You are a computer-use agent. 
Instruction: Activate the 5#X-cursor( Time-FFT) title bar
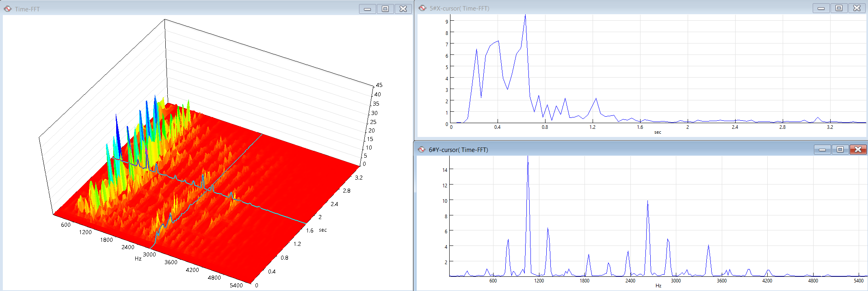(459, 8)
